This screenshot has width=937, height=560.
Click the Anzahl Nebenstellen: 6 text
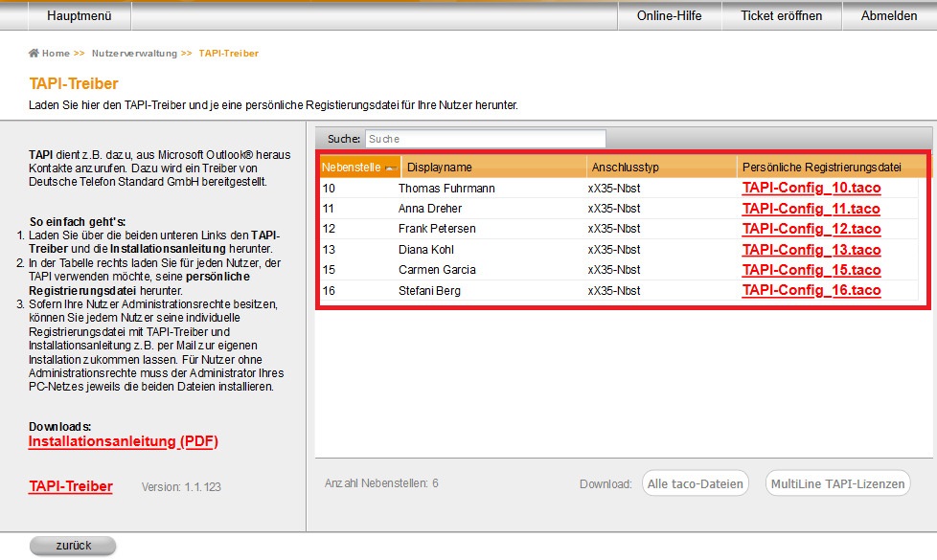pyautogui.click(x=381, y=483)
